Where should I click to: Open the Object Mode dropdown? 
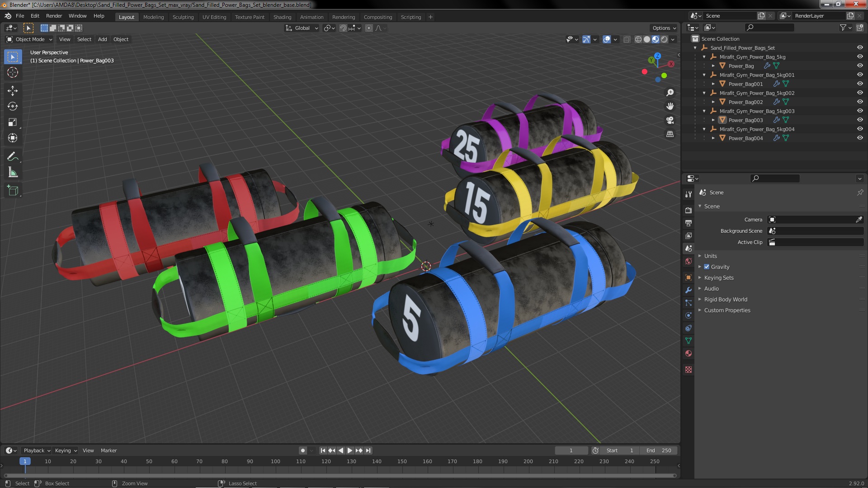[x=29, y=39]
